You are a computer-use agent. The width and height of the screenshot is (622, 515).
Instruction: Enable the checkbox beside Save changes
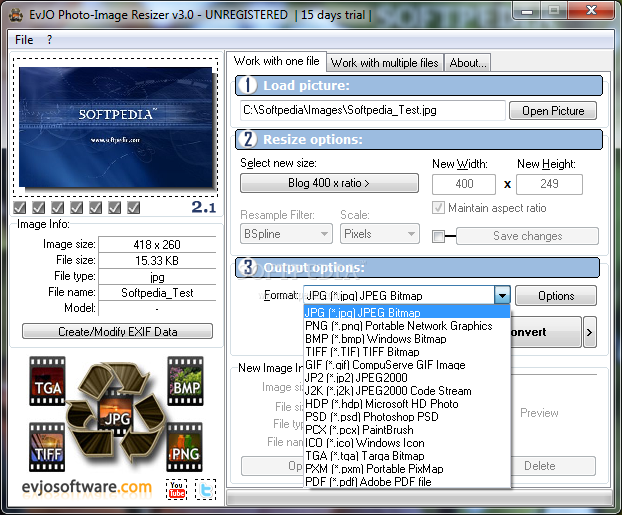(x=438, y=236)
